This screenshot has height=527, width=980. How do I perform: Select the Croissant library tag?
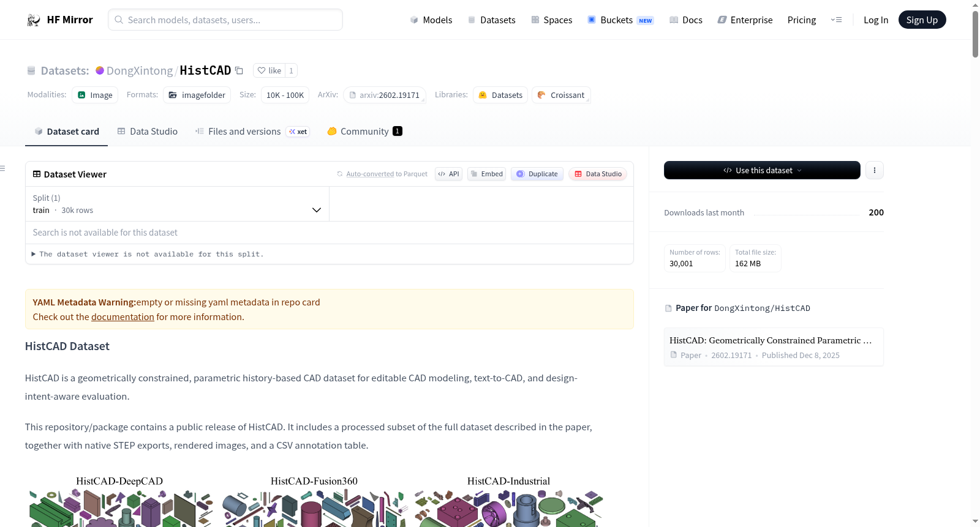click(561, 95)
